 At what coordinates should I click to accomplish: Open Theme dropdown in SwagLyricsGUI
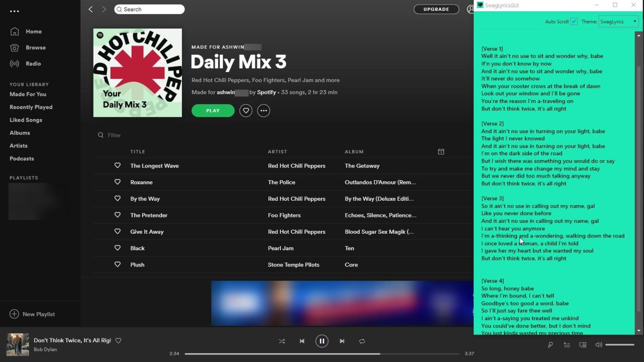[618, 21]
